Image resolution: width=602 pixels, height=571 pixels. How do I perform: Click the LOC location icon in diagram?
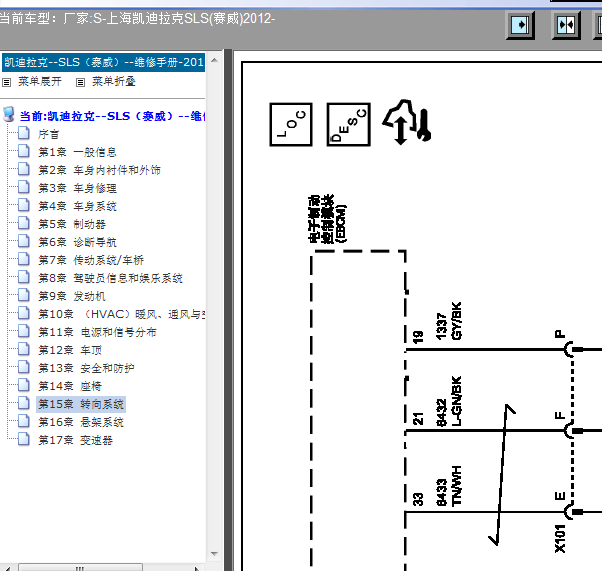click(x=291, y=124)
